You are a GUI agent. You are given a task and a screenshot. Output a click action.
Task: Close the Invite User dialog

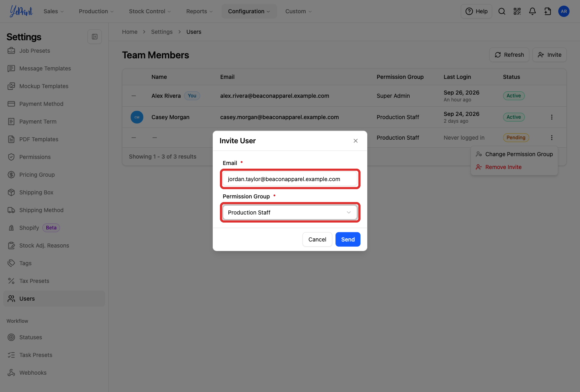coord(356,141)
